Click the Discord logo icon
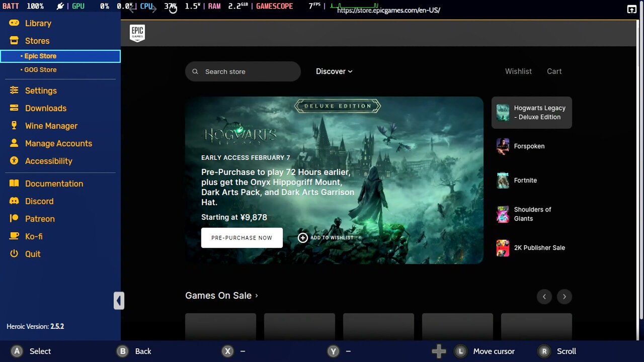The image size is (644, 362). 14,201
